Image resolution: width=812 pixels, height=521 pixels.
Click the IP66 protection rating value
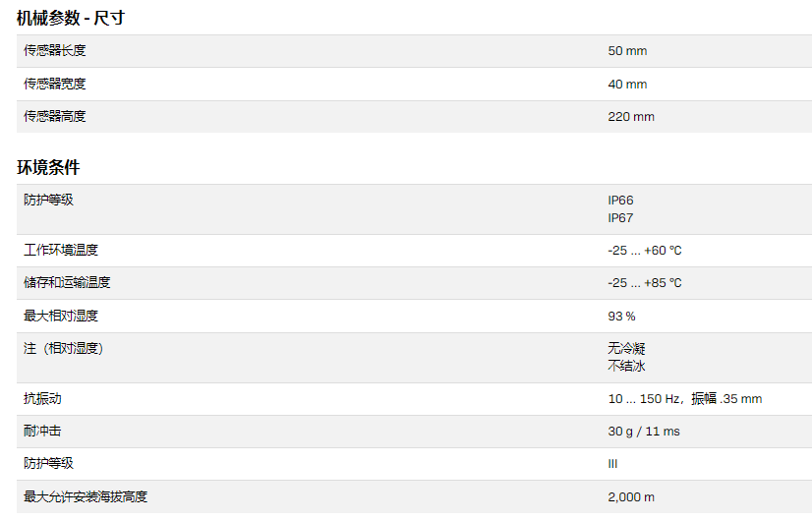point(620,201)
